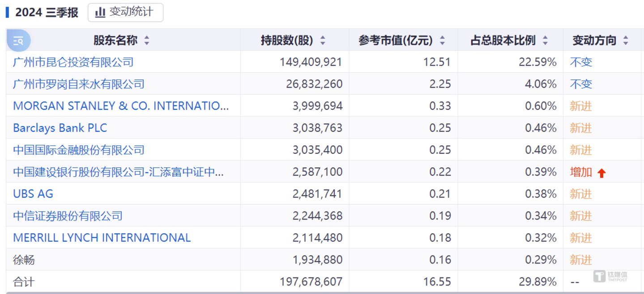Select the 2024 三季报 report heading

point(47,13)
